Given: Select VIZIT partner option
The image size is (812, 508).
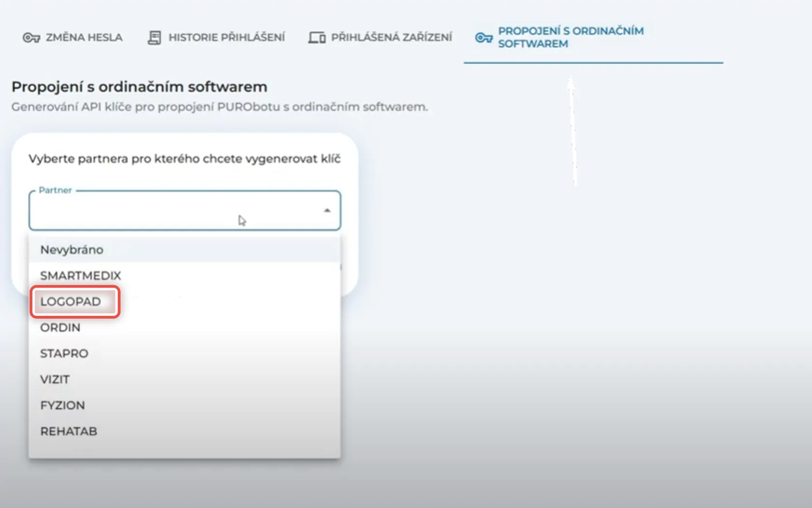Looking at the screenshot, I should 185,379.
